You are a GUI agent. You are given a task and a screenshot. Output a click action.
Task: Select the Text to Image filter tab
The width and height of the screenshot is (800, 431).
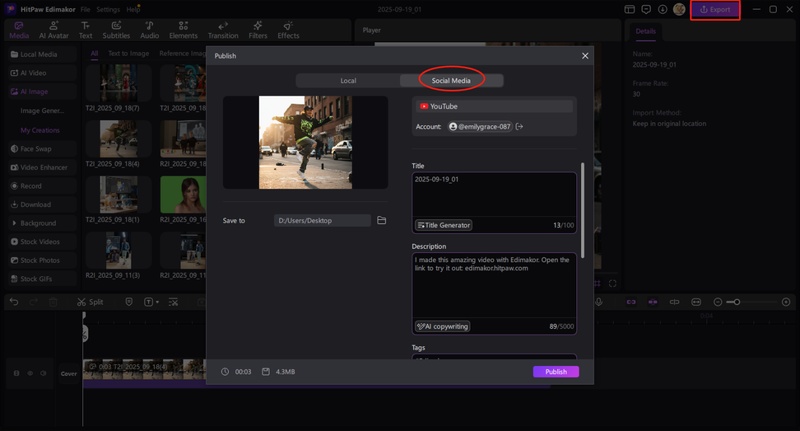click(x=129, y=54)
